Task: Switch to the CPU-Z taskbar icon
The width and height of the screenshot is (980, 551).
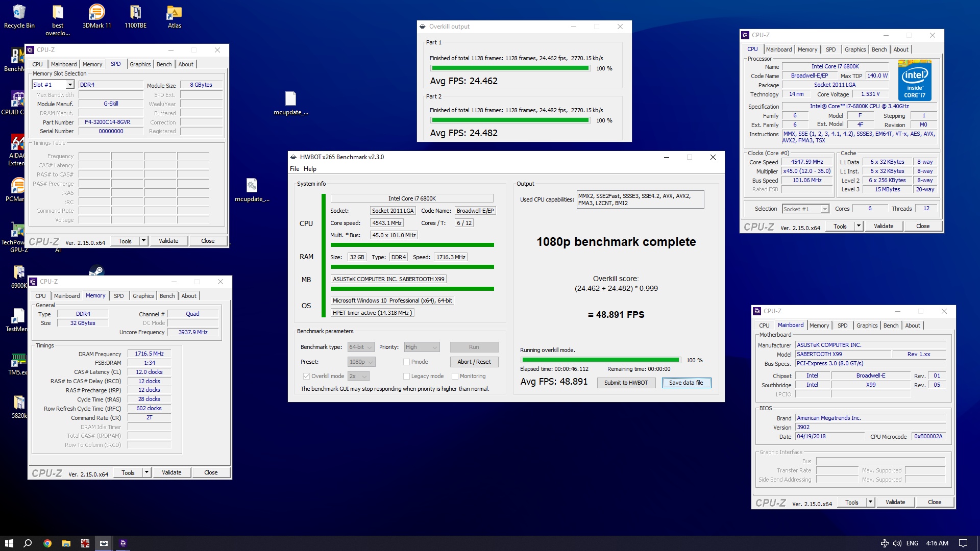Action: (x=122, y=543)
